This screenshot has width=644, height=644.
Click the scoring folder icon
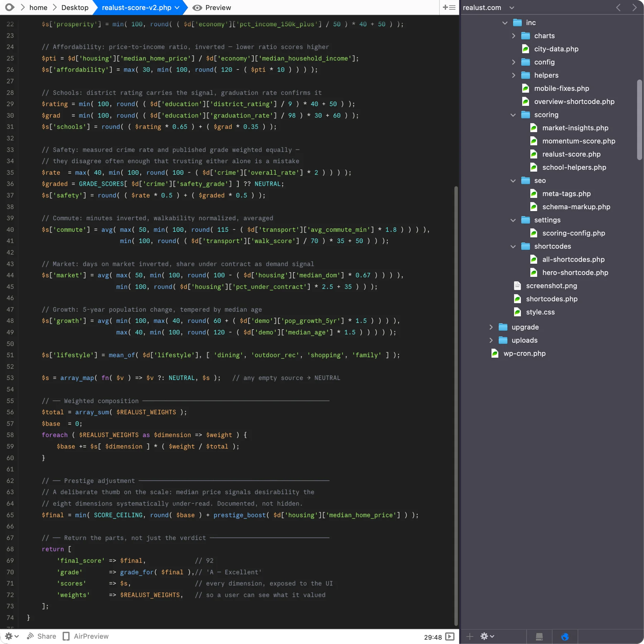point(525,115)
